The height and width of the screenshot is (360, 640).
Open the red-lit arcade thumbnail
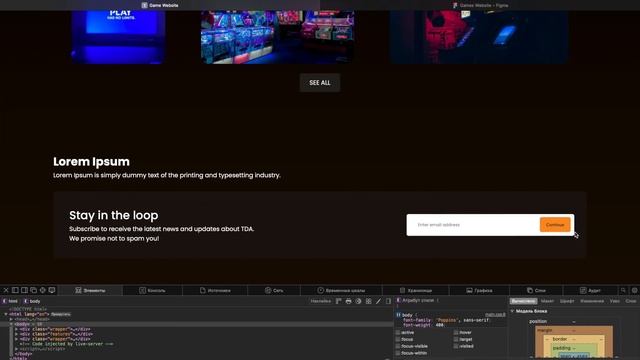tap(478, 37)
